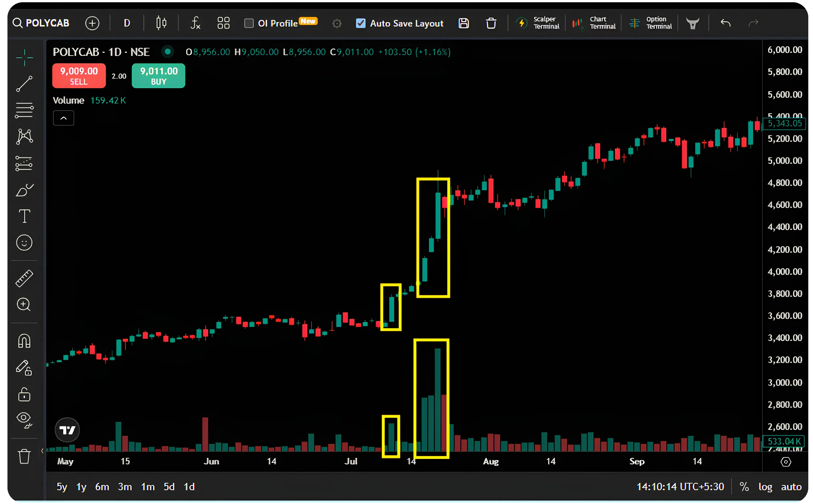Select the forecast and measurement tool
Screen dimensions: 813x504
[x=24, y=164]
